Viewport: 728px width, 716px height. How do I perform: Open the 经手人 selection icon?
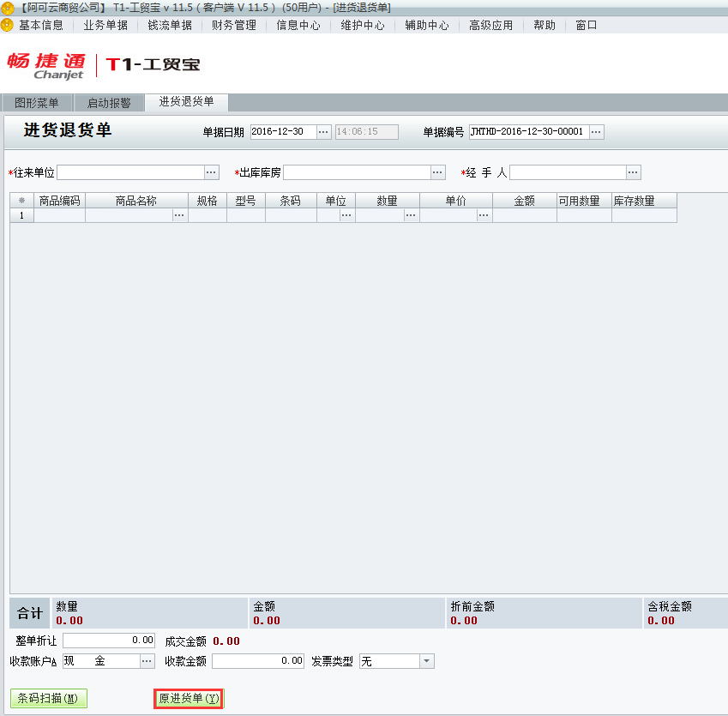coord(632,171)
